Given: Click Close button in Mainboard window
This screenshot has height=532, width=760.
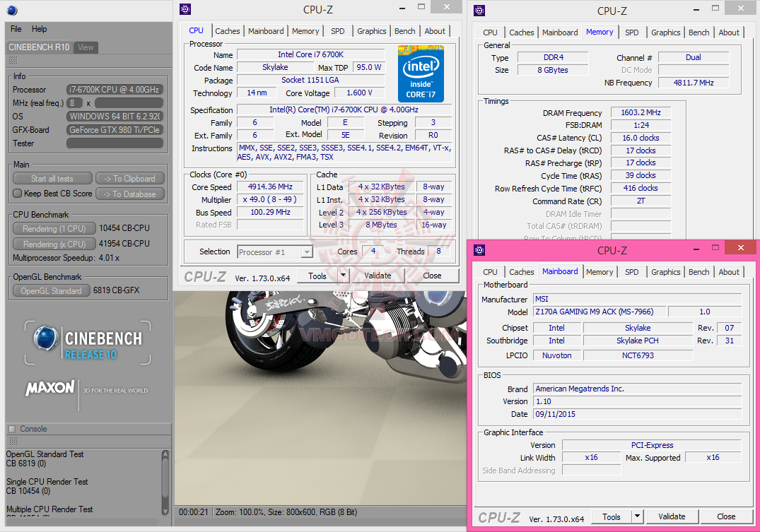Looking at the screenshot, I should point(726,516).
